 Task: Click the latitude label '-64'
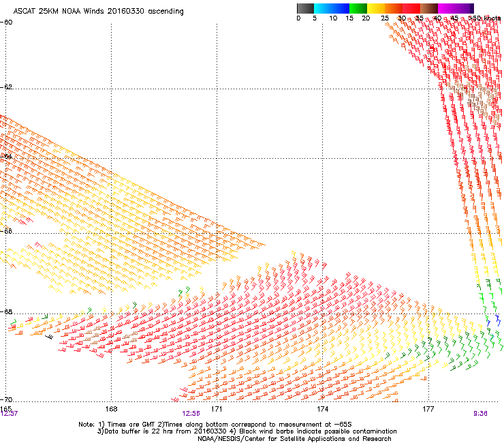[x=6, y=156]
